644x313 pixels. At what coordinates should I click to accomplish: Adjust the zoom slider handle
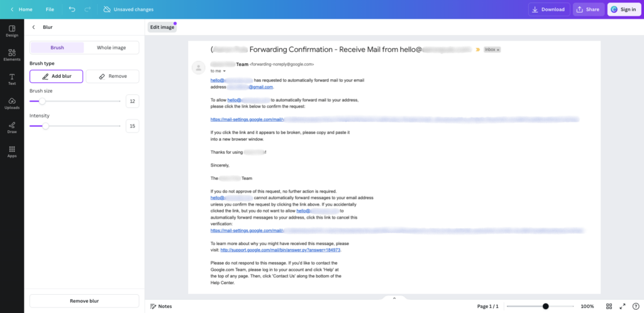[x=545, y=307]
